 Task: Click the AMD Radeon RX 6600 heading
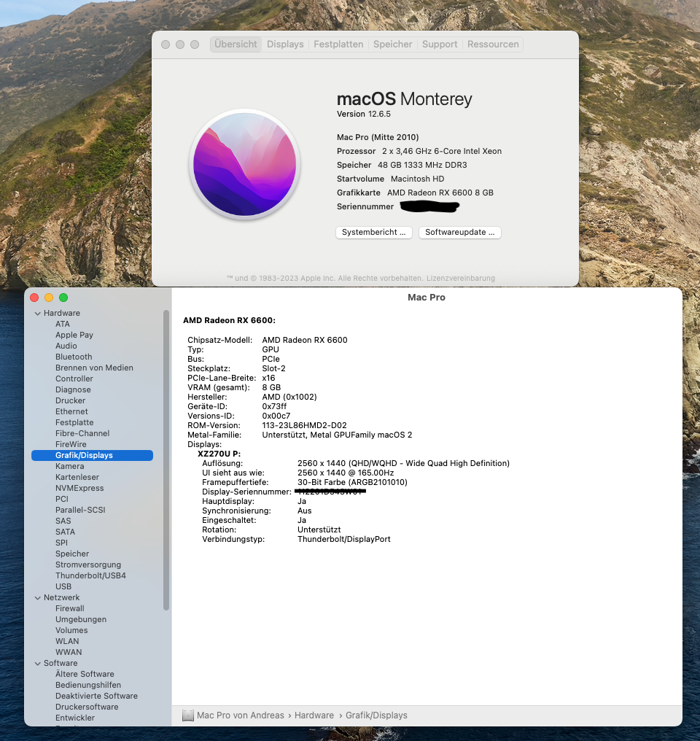pos(229,320)
